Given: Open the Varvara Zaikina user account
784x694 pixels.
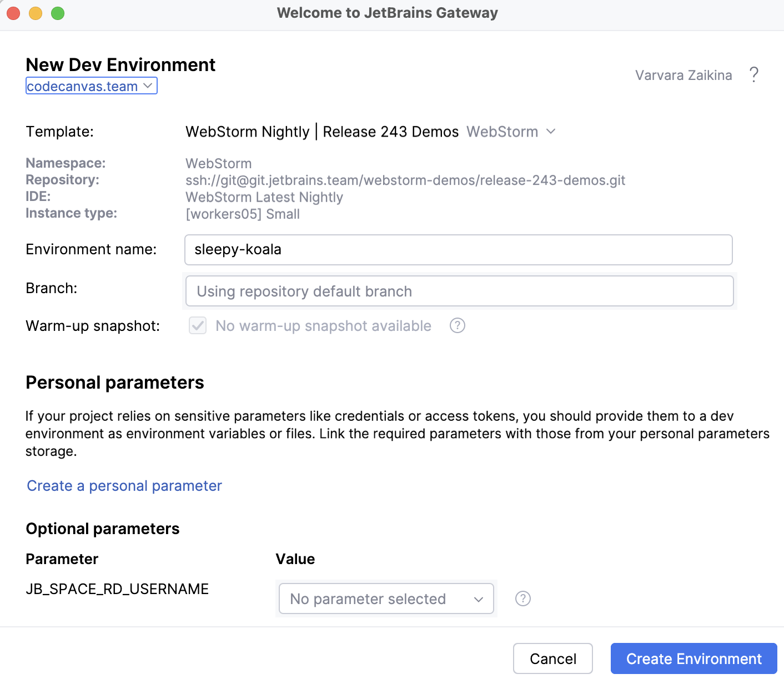Looking at the screenshot, I should (x=684, y=75).
